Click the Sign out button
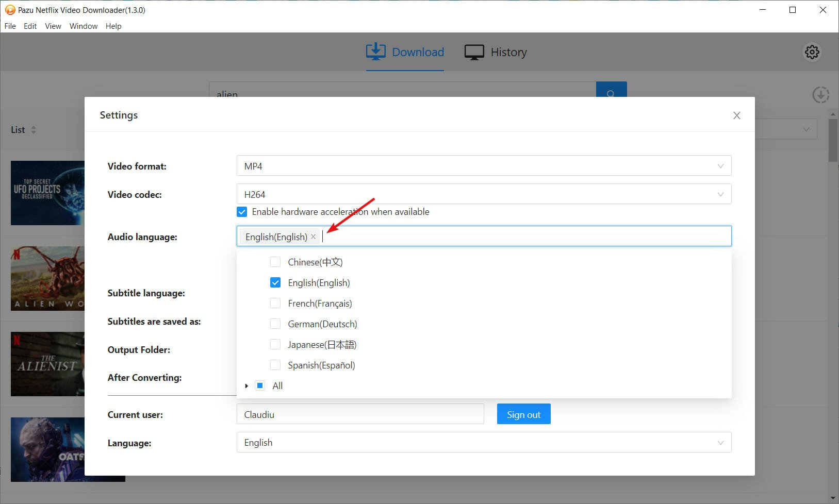The height and width of the screenshot is (504, 839). click(523, 414)
